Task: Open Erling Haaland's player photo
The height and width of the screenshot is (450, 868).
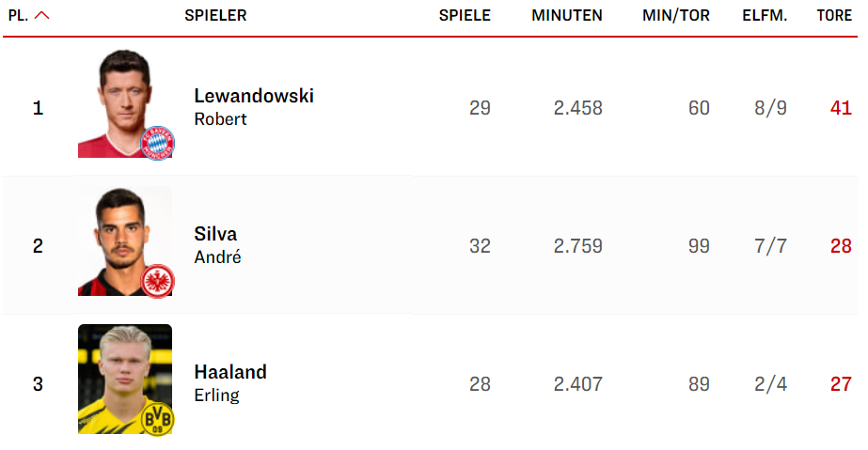Action: 124,380
